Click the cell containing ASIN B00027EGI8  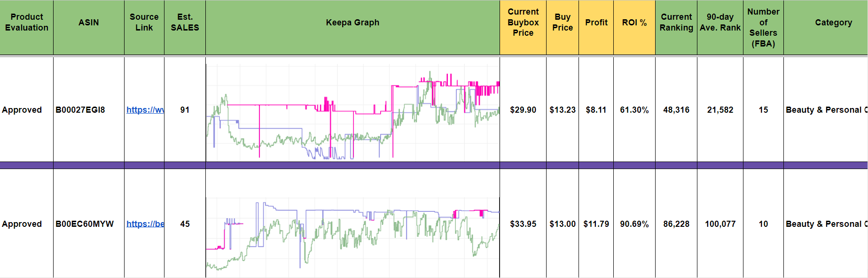coord(80,110)
